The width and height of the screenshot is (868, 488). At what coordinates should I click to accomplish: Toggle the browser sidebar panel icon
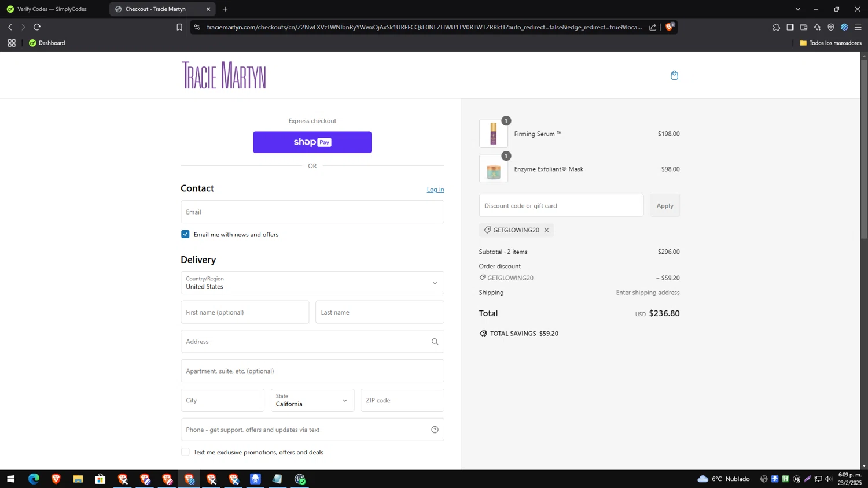(790, 27)
